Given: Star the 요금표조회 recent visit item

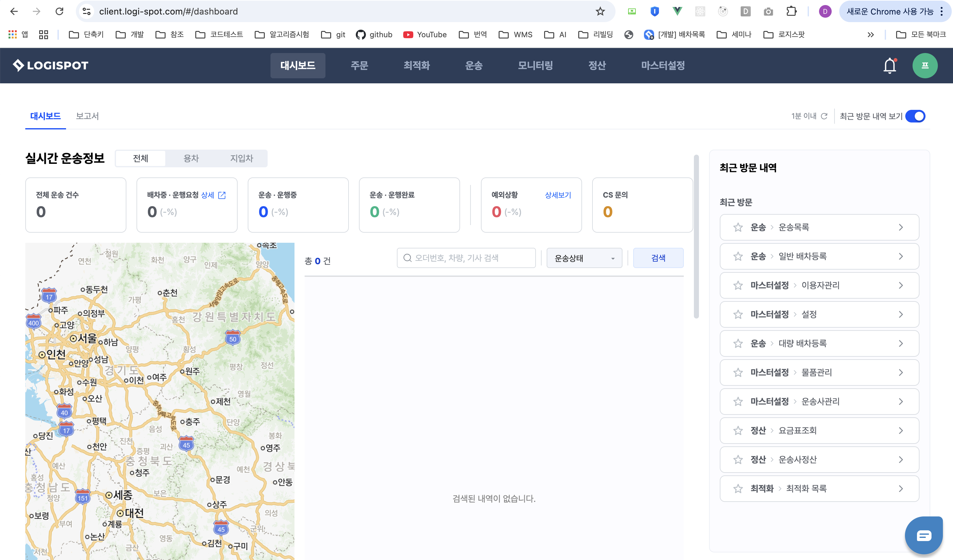Looking at the screenshot, I should coord(738,430).
